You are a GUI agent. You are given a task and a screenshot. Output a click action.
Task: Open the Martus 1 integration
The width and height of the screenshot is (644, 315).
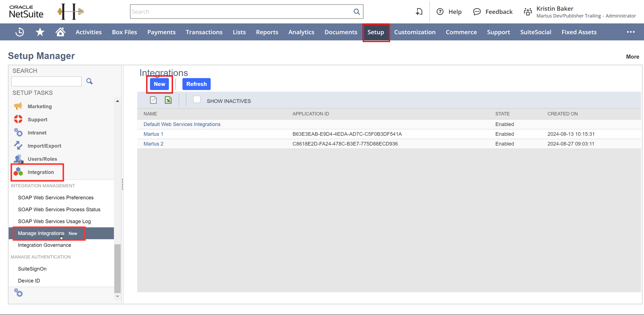point(153,134)
